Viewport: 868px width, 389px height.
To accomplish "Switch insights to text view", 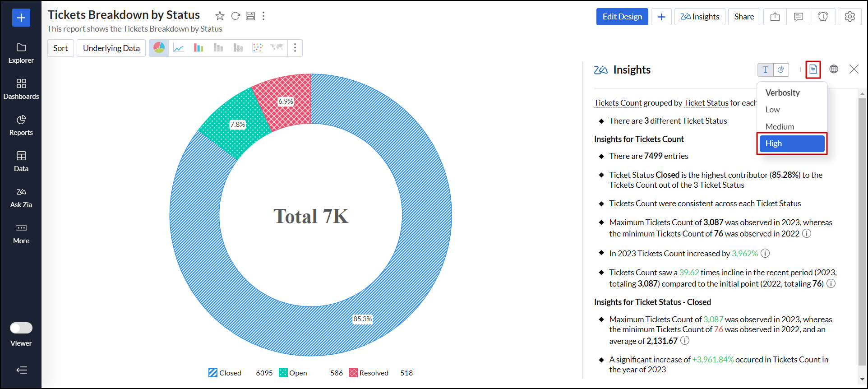I will [765, 69].
